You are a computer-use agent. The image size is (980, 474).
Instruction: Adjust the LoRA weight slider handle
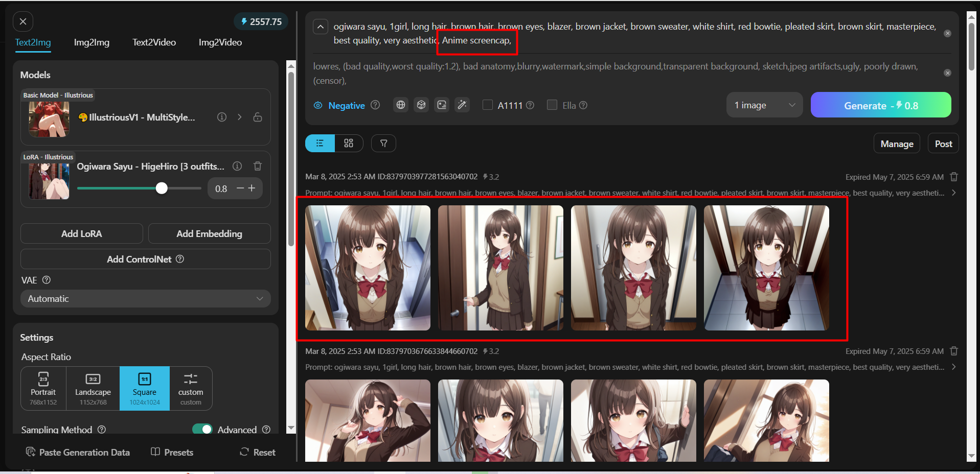point(162,188)
